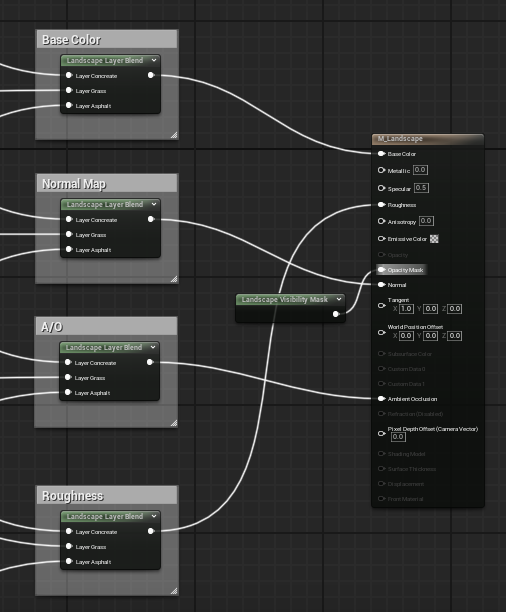Collapse Normal Map Landscape Layer Blend node chevron
The image size is (506, 612).
click(154, 204)
